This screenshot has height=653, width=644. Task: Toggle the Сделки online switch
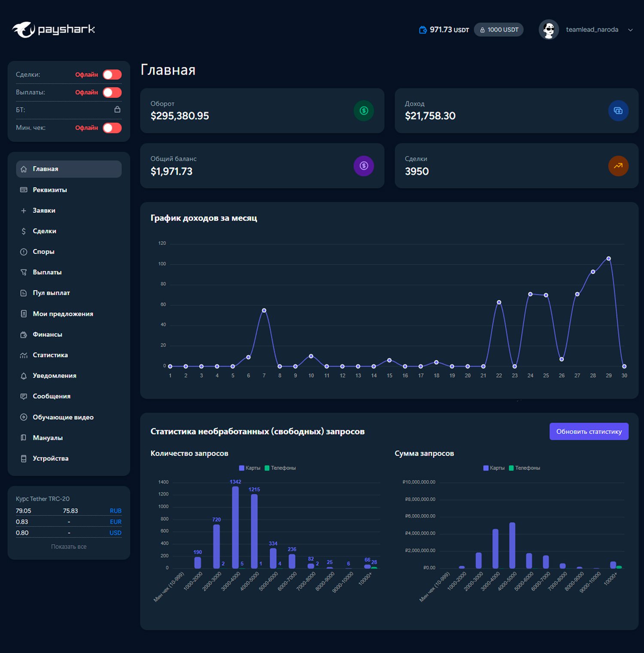[x=112, y=75]
